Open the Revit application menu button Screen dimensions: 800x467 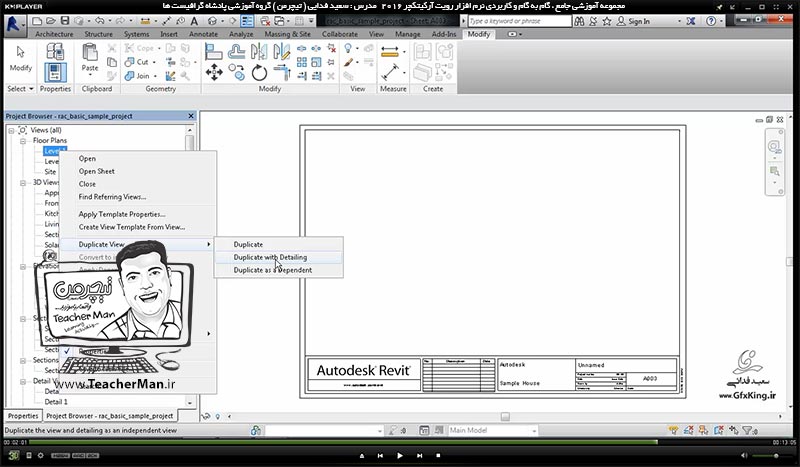(x=14, y=25)
